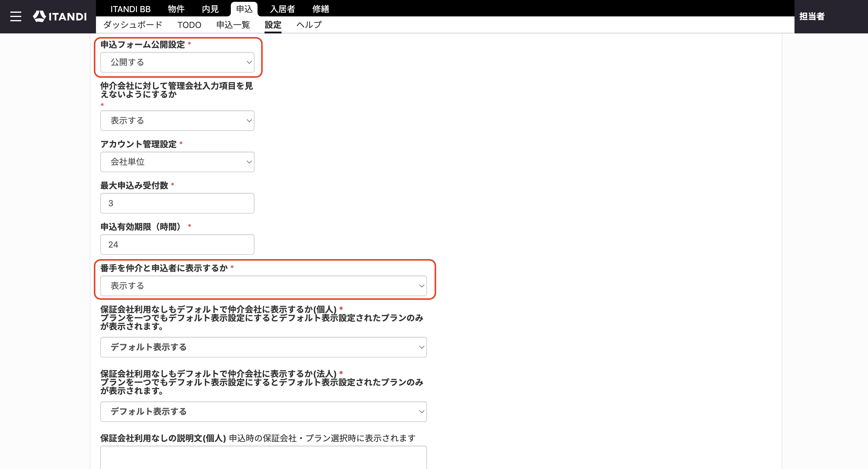Screen dimensions: 868x469
Task: Switch to the ITANDI BB tab
Action: pos(130,9)
